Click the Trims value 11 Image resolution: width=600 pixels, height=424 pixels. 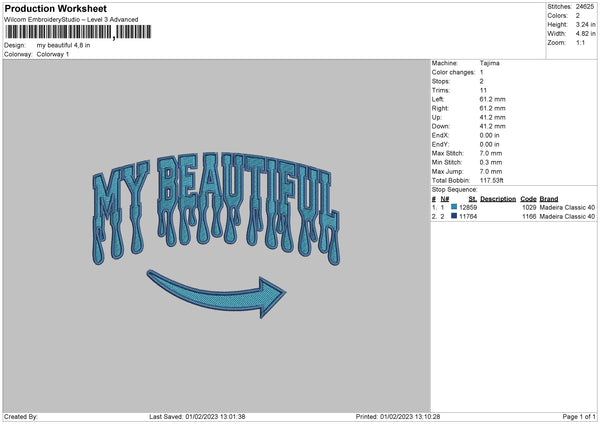point(483,91)
